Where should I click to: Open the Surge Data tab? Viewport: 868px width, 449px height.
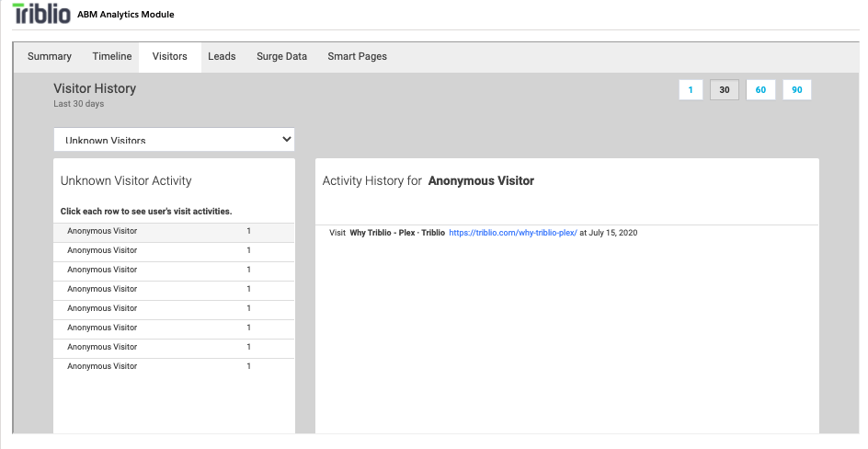(281, 56)
